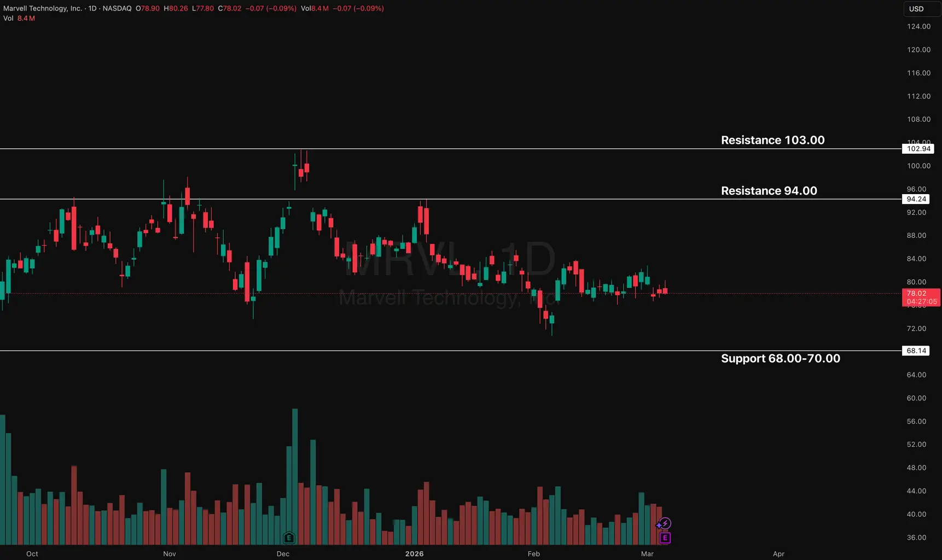The width and height of the screenshot is (942, 560).
Task: Click the Feb label on time axis
Action: [533, 553]
